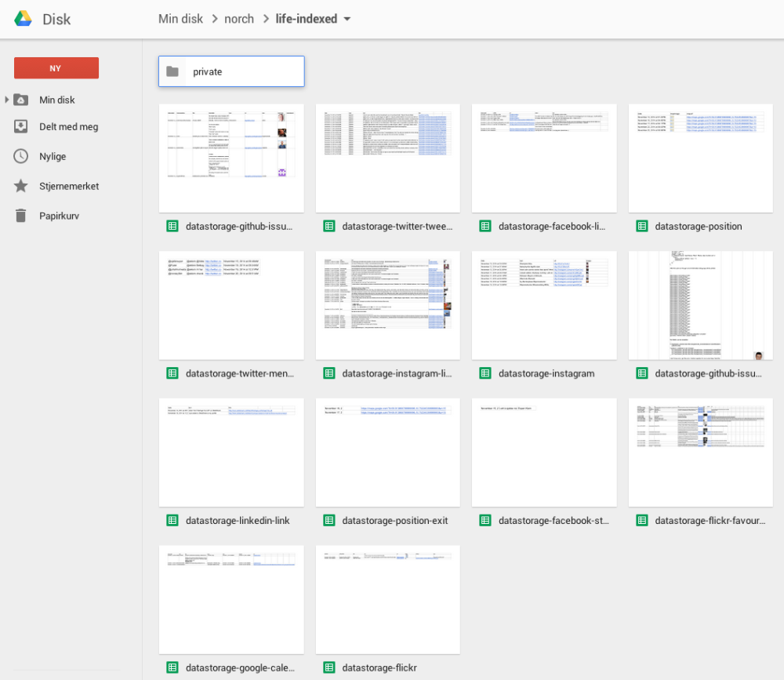Viewport: 784px width, 680px height.
Task: Click sheets icon beside datastorage-instagram
Action: (x=485, y=373)
